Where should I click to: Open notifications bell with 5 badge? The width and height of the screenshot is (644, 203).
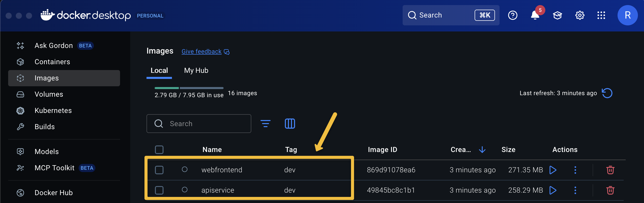pyautogui.click(x=535, y=15)
